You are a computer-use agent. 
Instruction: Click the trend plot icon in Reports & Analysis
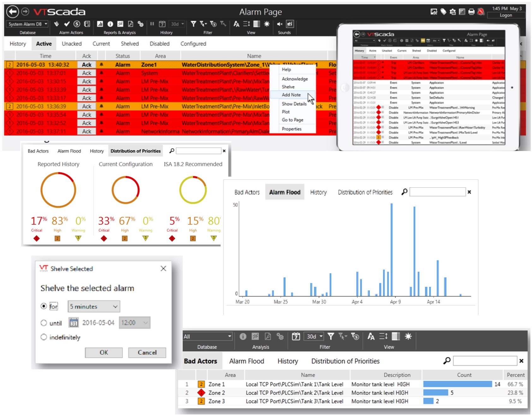(120, 24)
